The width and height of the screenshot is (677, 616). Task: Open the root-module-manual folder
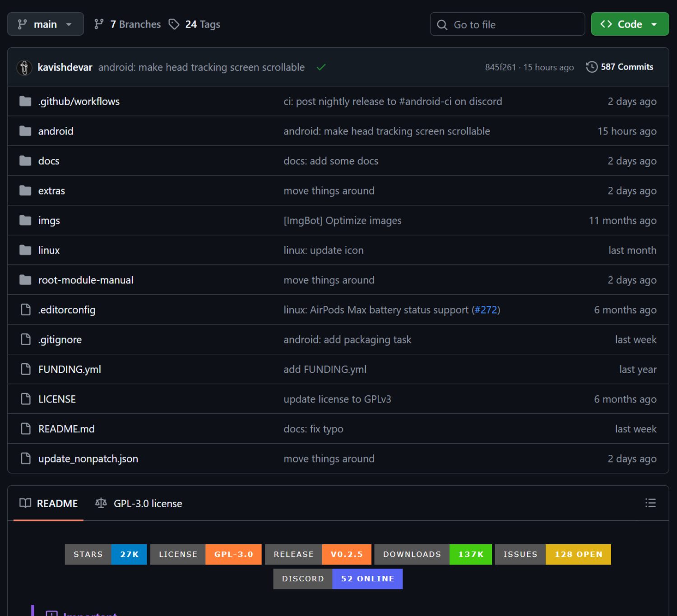coord(86,280)
